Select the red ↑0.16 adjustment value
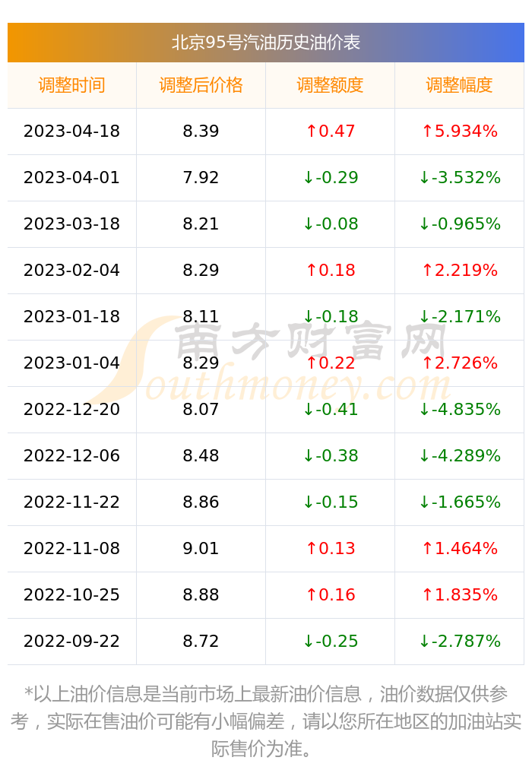Screen dimensions: 532x770 330,594
